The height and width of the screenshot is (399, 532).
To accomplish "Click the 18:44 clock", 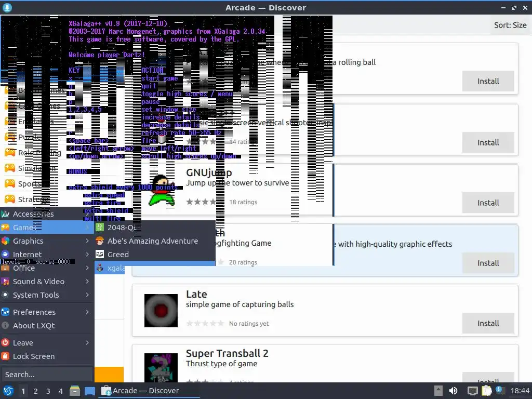I will [520, 391].
